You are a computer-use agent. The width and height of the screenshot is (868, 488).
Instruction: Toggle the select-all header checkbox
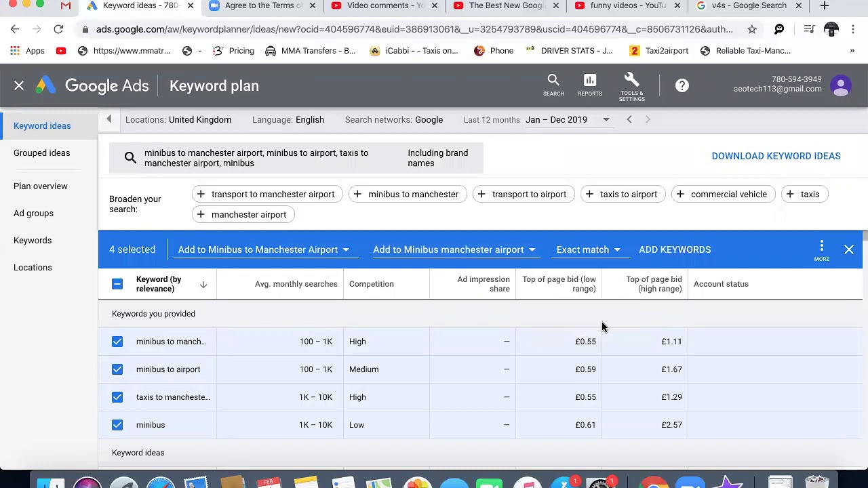[117, 284]
